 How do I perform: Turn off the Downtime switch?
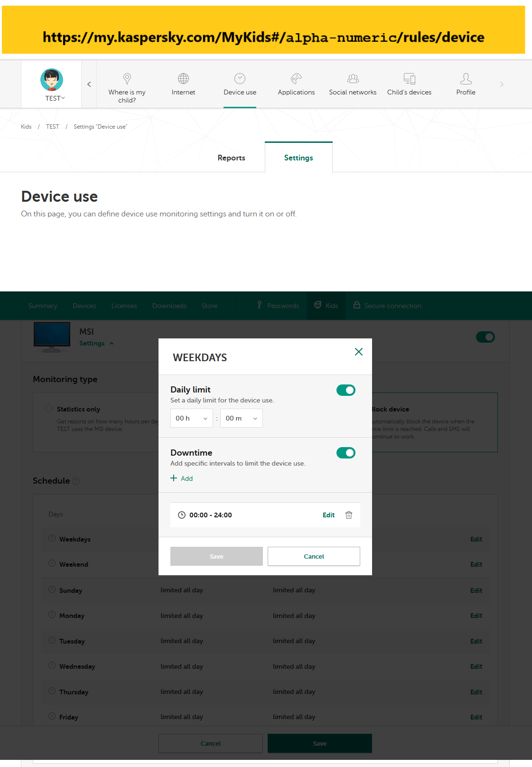pyautogui.click(x=346, y=453)
